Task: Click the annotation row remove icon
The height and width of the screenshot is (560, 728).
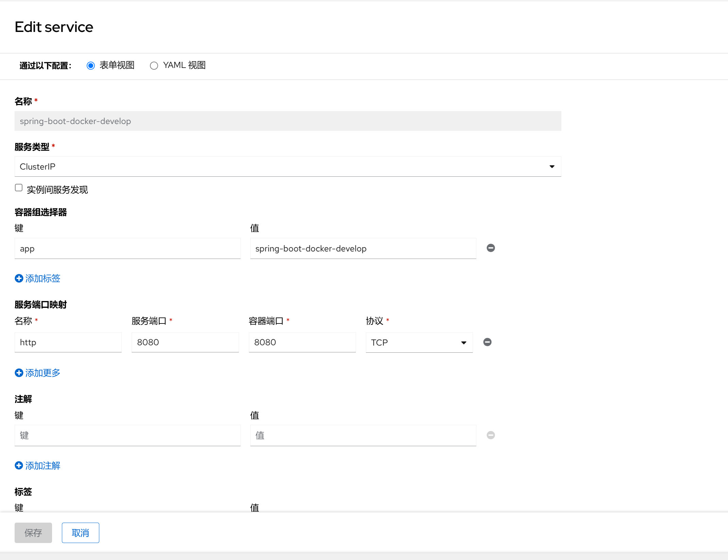Action: (x=490, y=435)
